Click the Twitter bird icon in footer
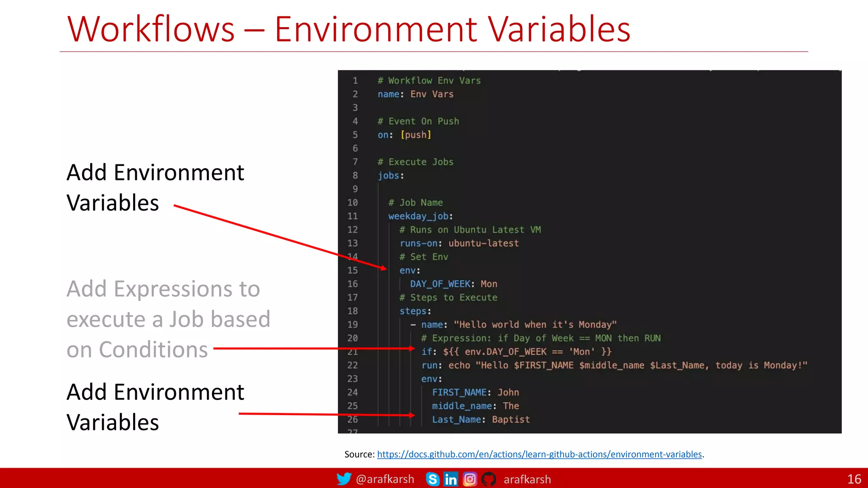The width and height of the screenshot is (868, 488). click(344, 479)
